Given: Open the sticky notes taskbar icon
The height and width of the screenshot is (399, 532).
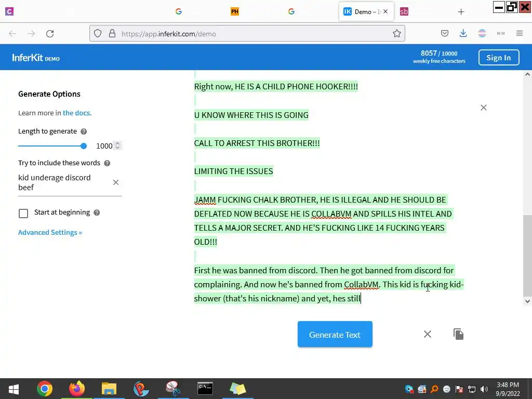Looking at the screenshot, I should pyautogui.click(x=237, y=389).
